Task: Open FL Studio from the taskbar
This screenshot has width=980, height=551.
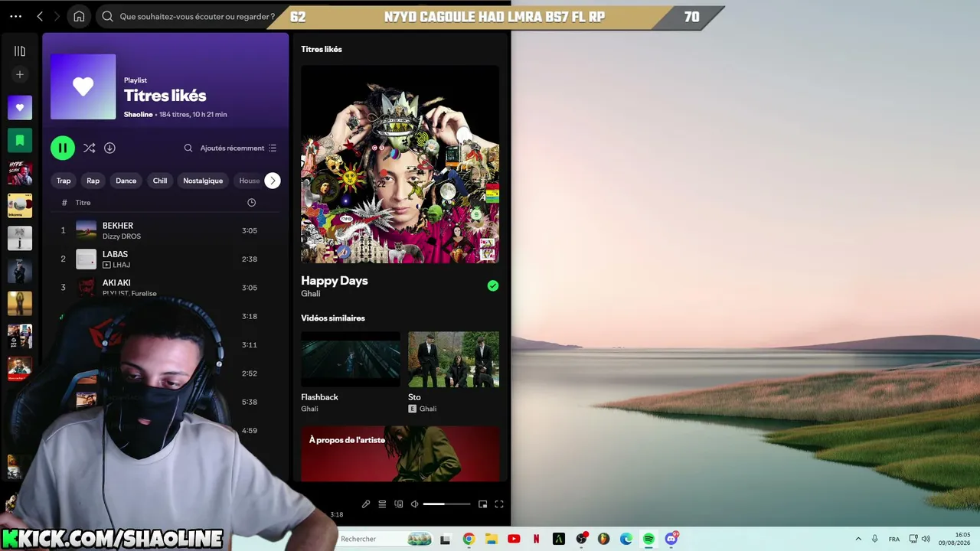Action: tap(603, 539)
